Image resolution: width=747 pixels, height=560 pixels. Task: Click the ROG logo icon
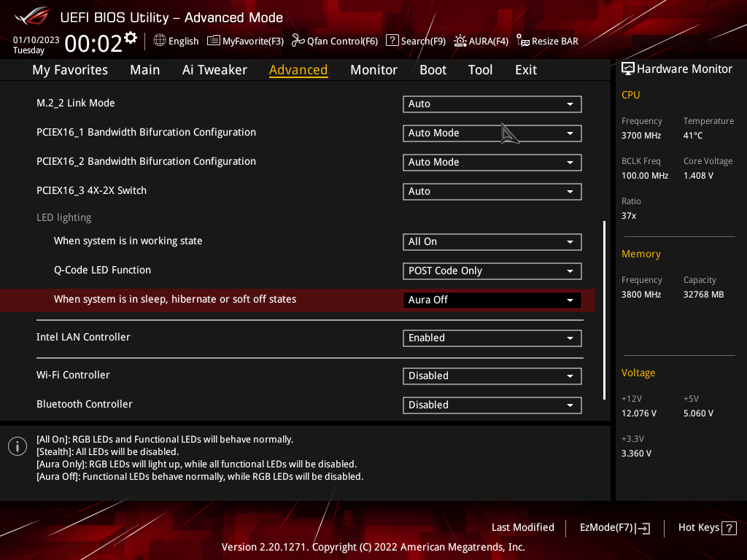(x=32, y=16)
